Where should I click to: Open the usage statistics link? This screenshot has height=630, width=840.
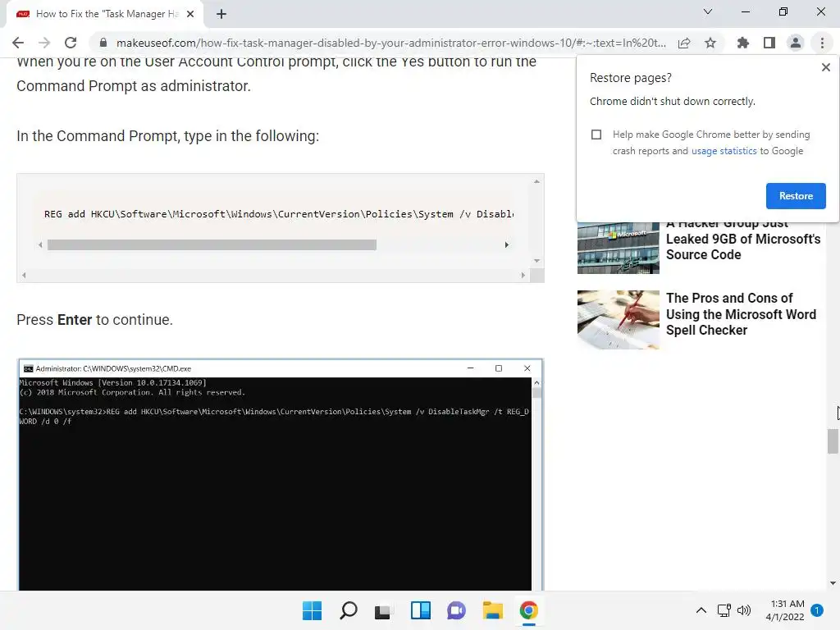[724, 151]
